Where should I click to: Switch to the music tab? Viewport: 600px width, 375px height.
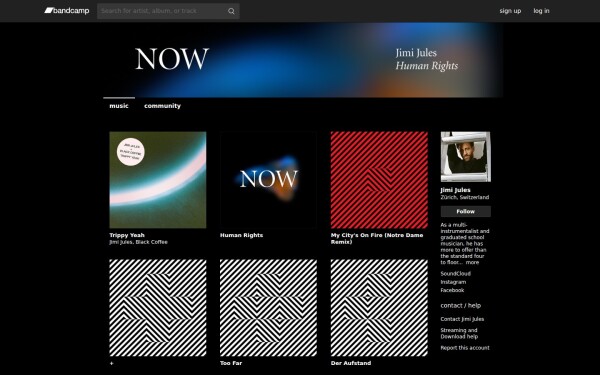point(119,106)
